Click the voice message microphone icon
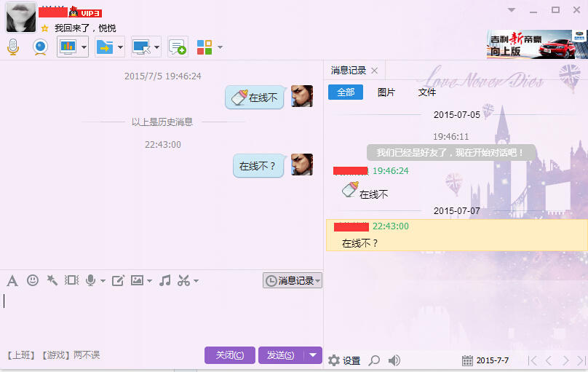This screenshot has width=588, height=372. pyautogui.click(x=90, y=280)
